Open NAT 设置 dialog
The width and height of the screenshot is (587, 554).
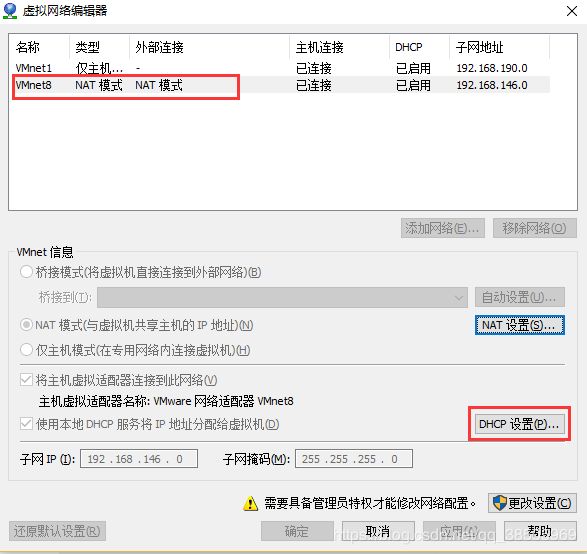[x=520, y=325]
